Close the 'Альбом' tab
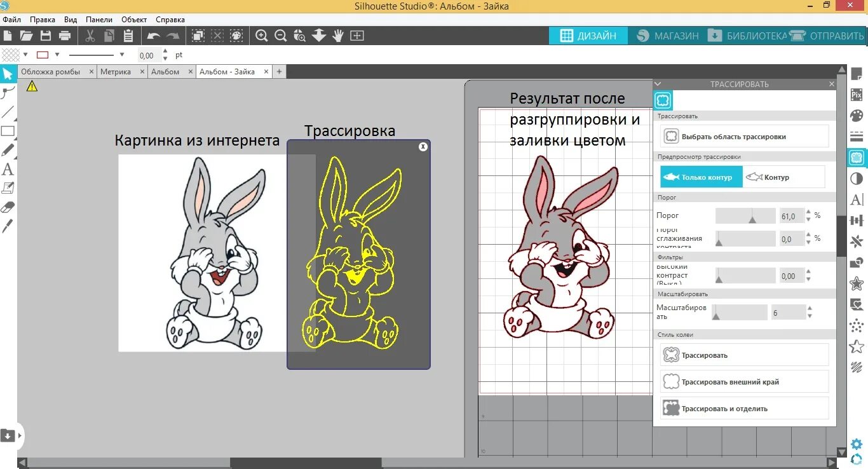The image size is (868, 469). point(190,72)
